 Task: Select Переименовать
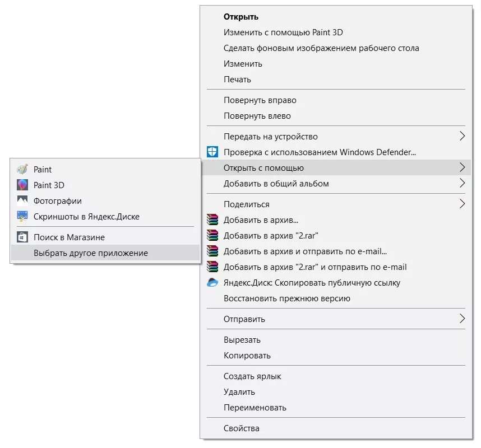(x=255, y=408)
